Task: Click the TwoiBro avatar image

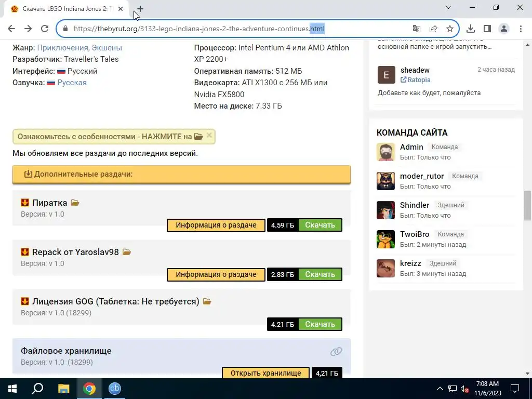Action: click(x=386, y=239)
